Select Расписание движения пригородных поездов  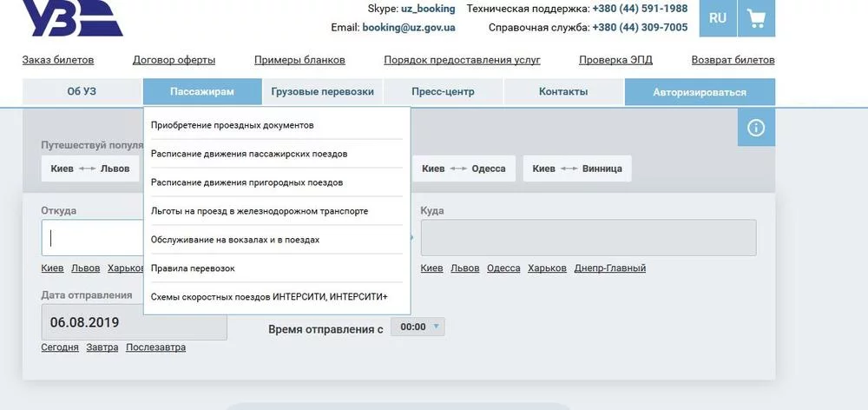277,182
